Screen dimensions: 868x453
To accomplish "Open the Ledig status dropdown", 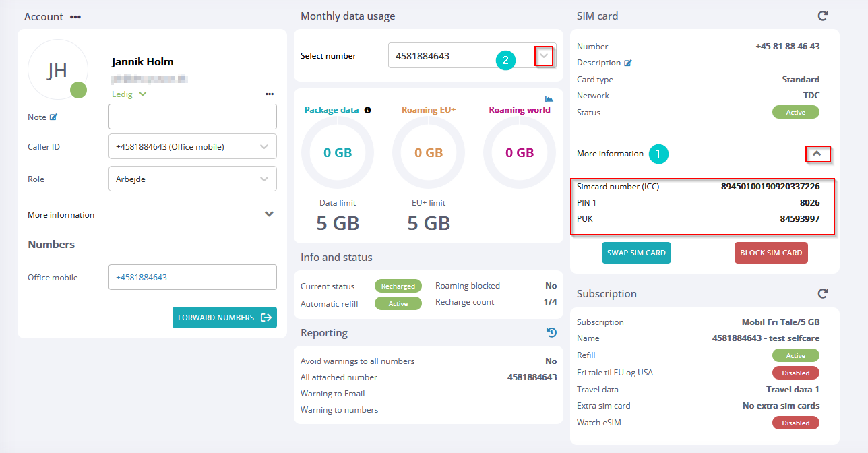I will pyautogui.click(x=129, y=94).
